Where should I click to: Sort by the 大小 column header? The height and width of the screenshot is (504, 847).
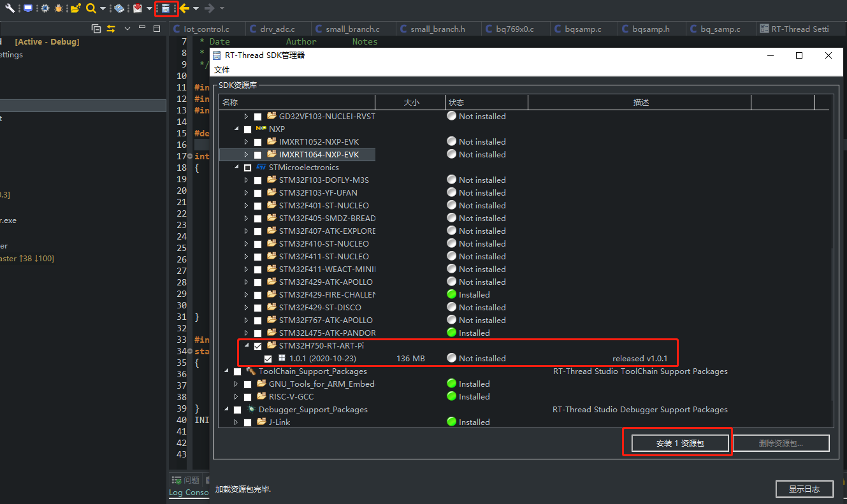[x=411, y=102]
